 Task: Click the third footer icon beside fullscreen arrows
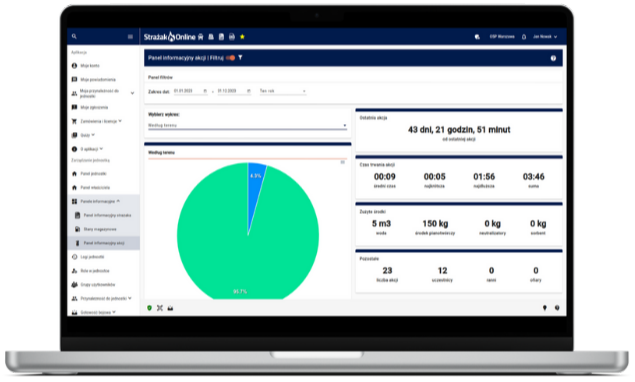tap(170, 308)
